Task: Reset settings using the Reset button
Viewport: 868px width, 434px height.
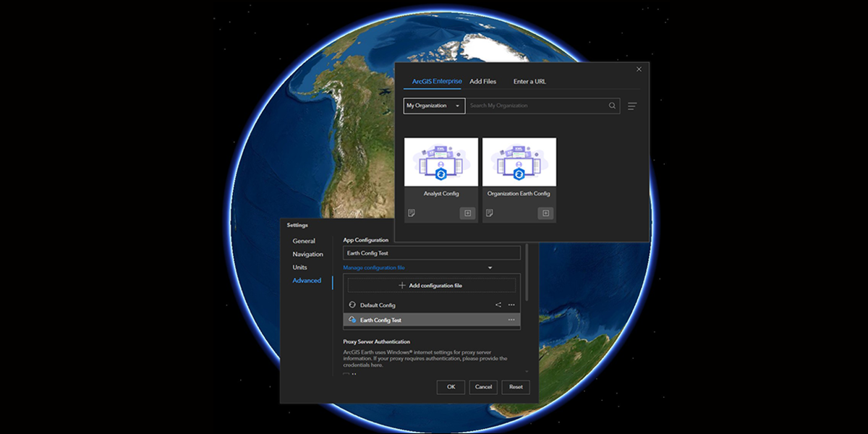Action: [x=515, y=387]
